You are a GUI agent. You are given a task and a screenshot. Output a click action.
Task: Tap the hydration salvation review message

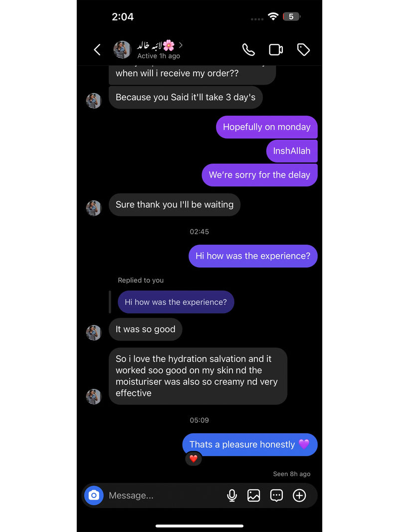(198, 376)
